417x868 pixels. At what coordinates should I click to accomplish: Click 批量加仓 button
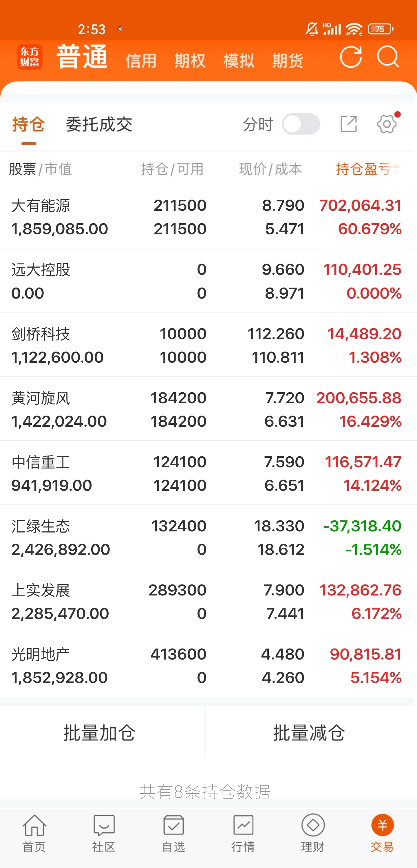pos(100,733)
